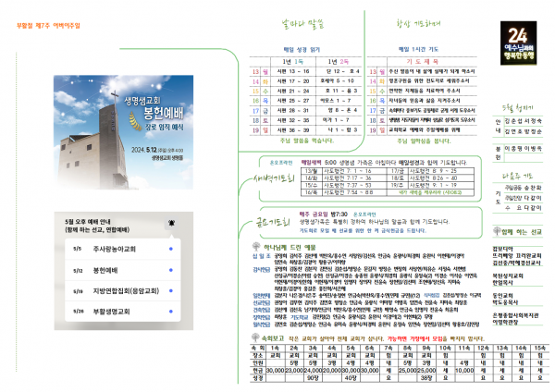Click the '시편 36 - 39' reading cell
This screenshot has width=555, height=392.
pos(293,130)
